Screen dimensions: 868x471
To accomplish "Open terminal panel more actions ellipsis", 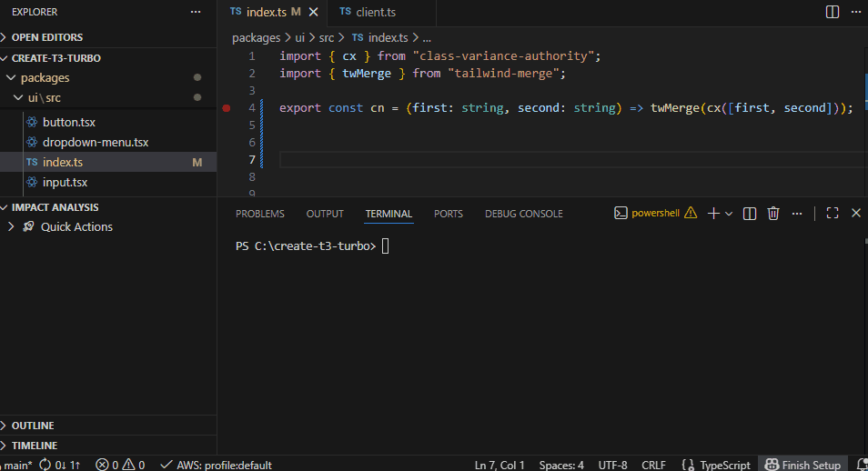I will [x=797, y=214].
